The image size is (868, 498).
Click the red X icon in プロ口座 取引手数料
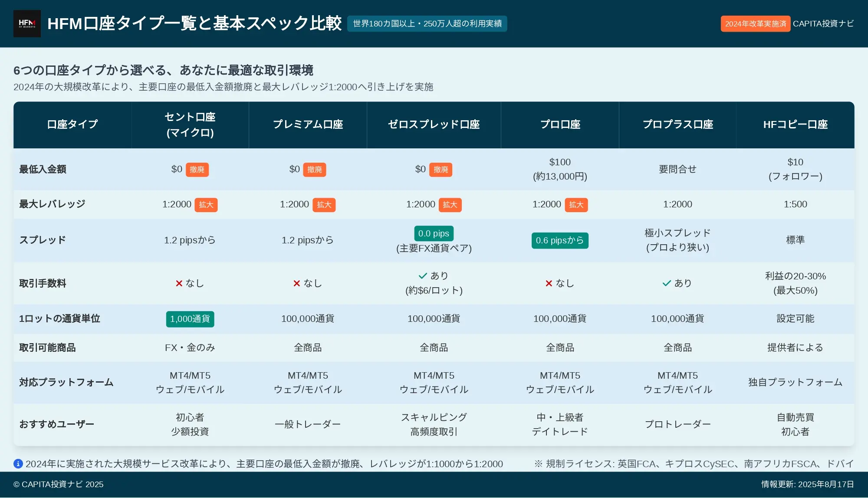pyautogui.click(x=549, y=283)
